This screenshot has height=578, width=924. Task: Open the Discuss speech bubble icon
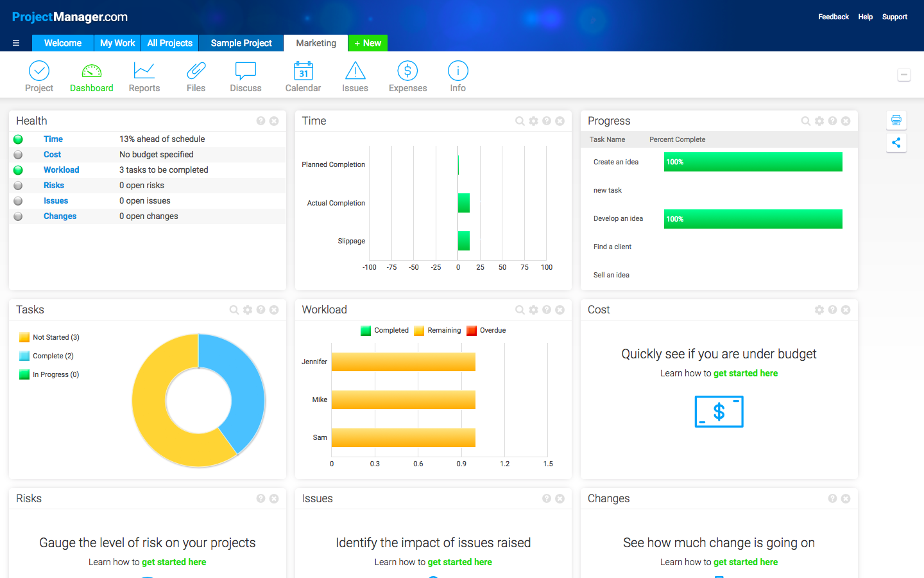(x=246, y=71)
